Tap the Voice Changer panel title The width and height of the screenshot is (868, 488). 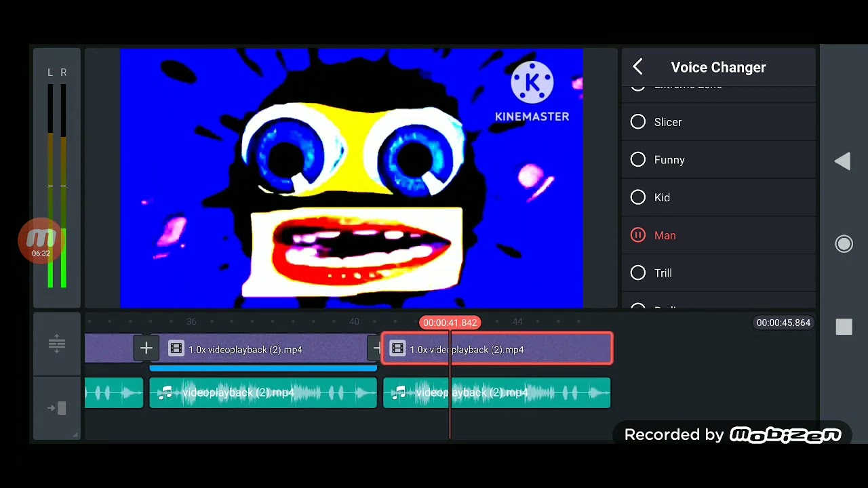718,67
